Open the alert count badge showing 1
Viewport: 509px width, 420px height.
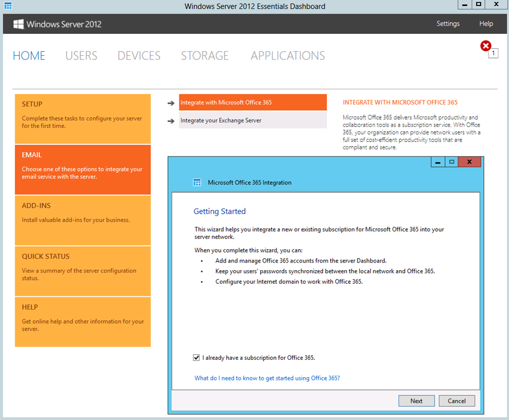493,53
